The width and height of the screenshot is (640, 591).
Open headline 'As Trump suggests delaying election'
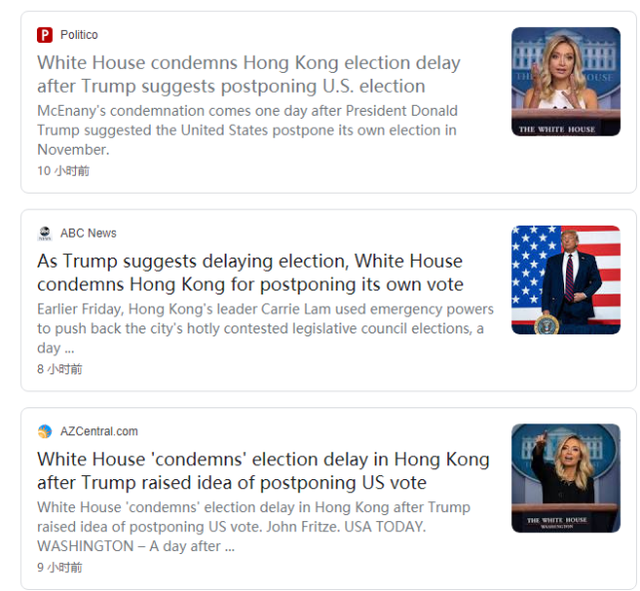click(x=250, y=273)
